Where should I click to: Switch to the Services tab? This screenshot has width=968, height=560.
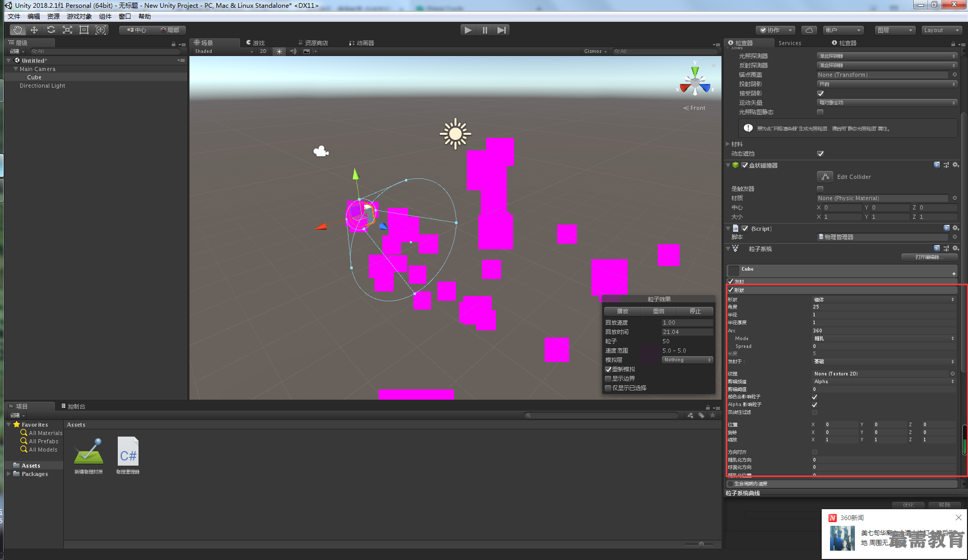[x=790, y=43]
